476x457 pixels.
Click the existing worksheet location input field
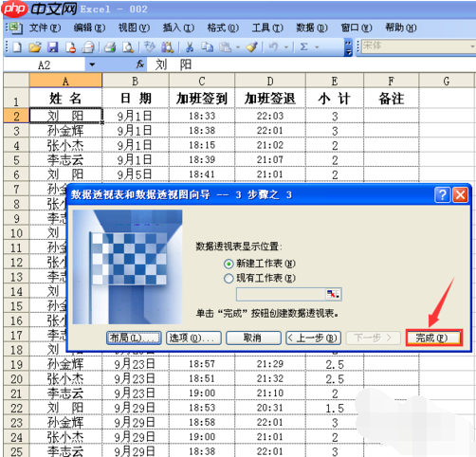281,295
